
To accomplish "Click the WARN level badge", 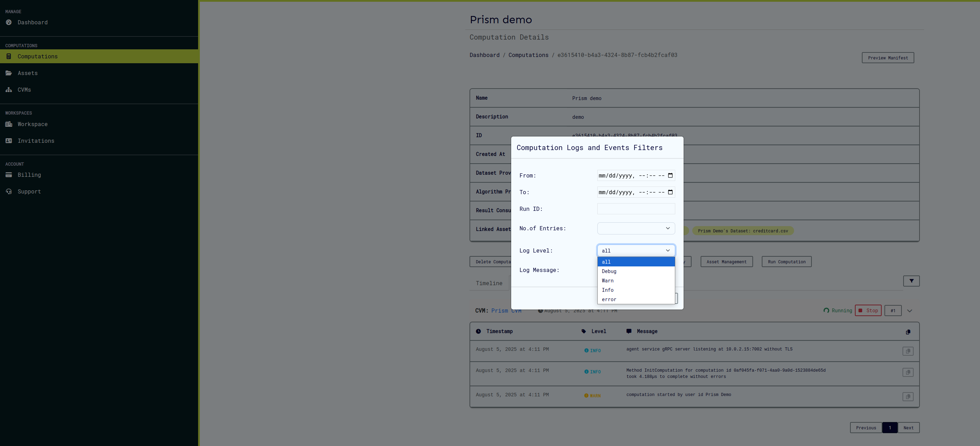I will [592, 396].
